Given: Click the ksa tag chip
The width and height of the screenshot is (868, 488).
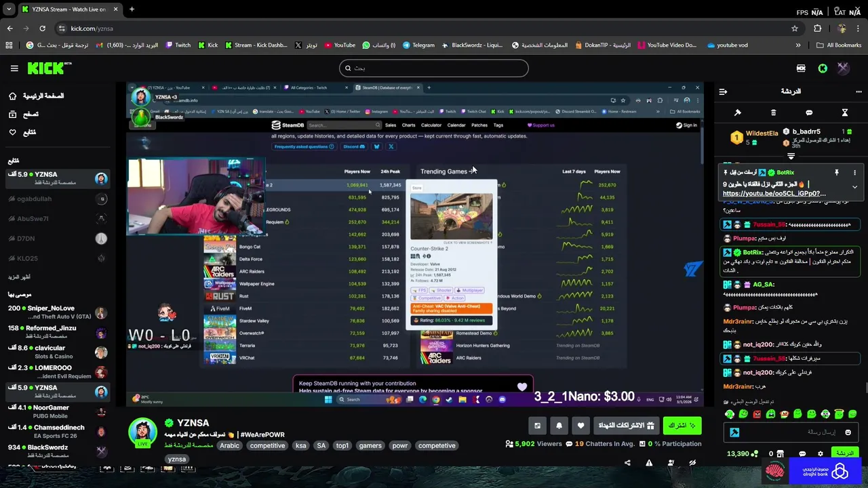Looking at the screenshot, I should point(300,446).
